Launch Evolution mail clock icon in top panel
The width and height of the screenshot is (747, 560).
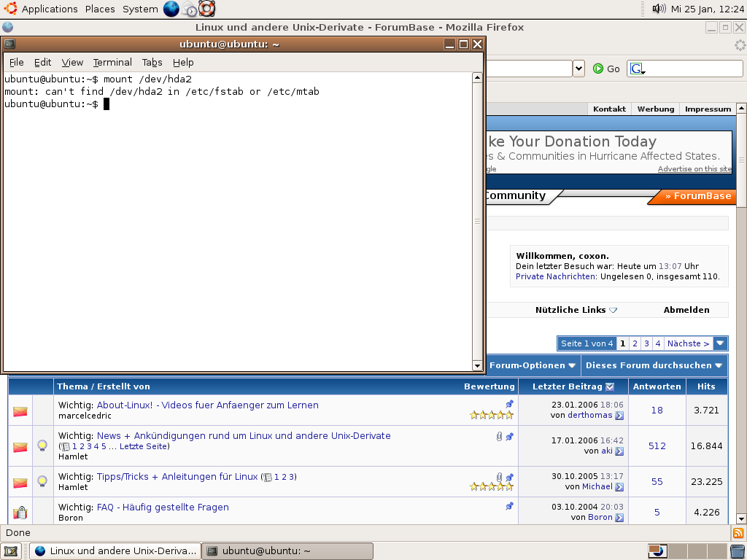(189, 9)
